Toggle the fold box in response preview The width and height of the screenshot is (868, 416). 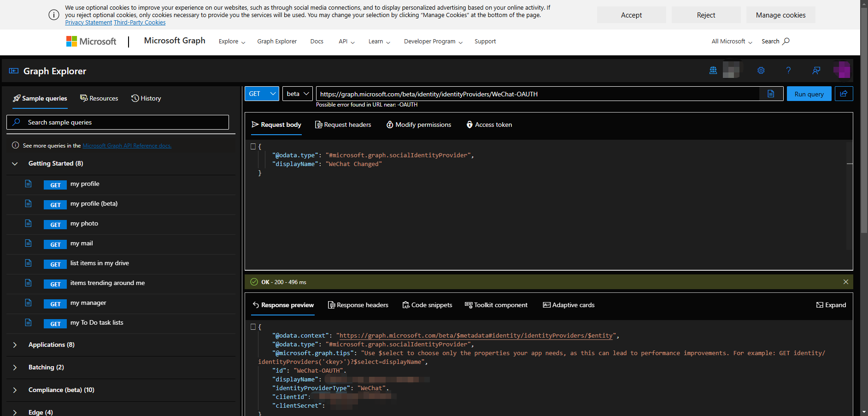[x=253, y=327]
